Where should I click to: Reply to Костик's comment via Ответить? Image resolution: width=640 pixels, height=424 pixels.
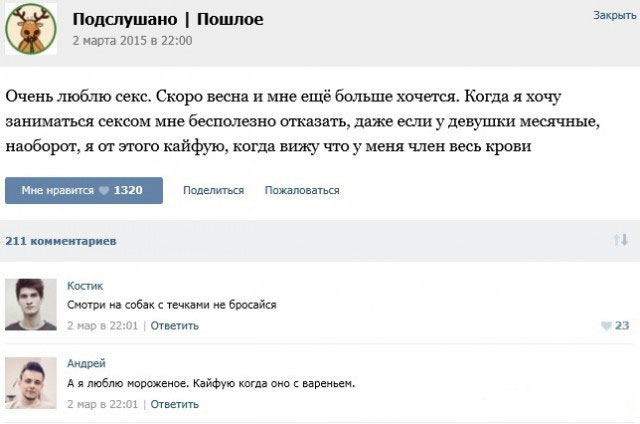(x=174, y=326)
